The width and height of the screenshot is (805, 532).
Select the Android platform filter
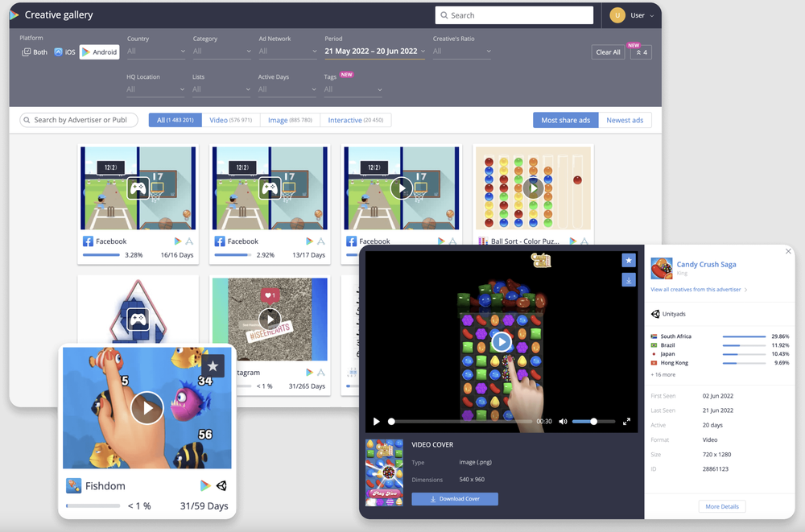pos(100,52)
